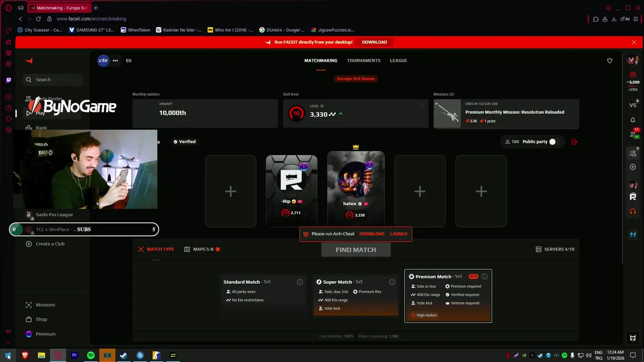Open the WhenTaken bookmark
This screenshot has height=362, width=644.
point(135,30)
